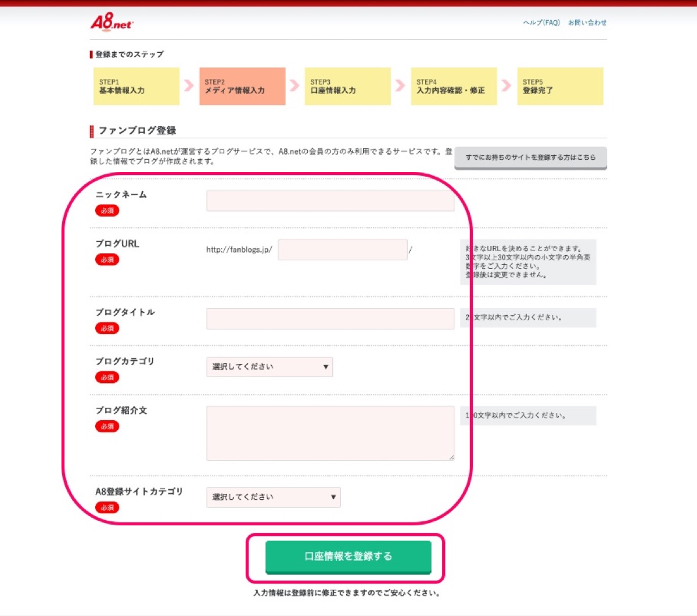Click the A8.net logo

(112, 22)
